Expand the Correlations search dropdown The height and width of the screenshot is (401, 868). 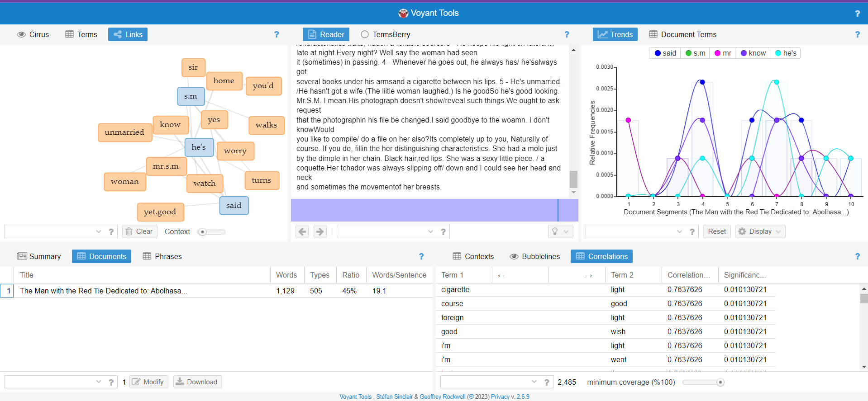coord(534,382)
